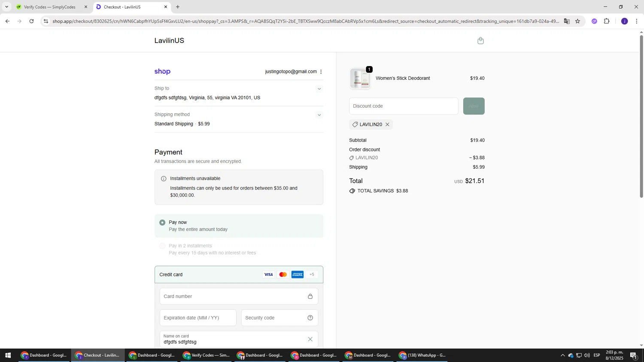Close the Checkout - LavilinUS tab

click(166, 7)
